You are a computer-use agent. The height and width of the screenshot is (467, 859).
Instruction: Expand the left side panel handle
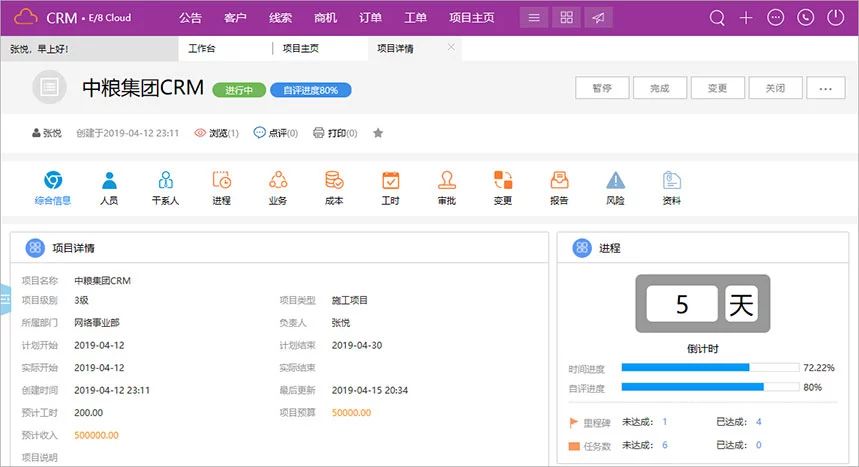[x=4, y=297]
